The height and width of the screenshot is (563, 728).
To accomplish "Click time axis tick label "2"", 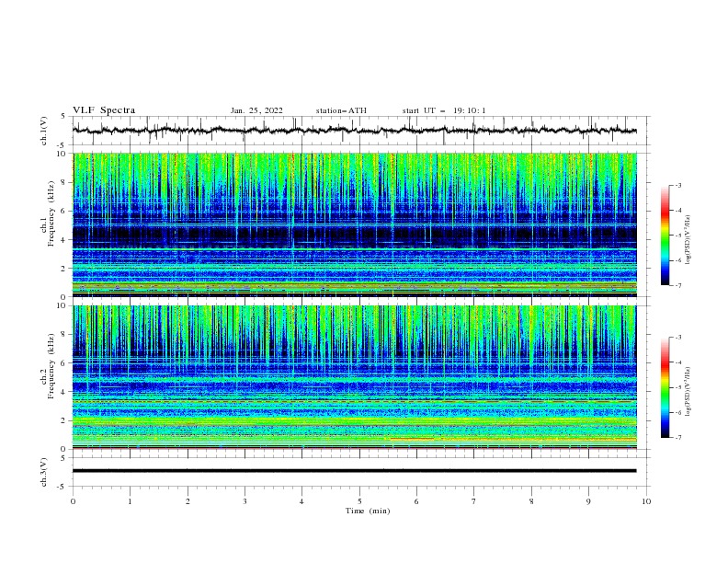I will (x=188, y=501).
